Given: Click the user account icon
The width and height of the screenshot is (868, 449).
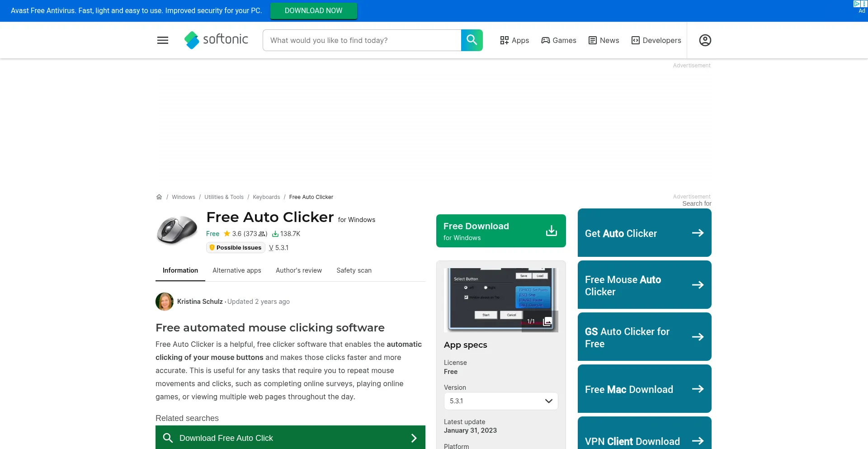Looking at the screenshot, I should point(705,40).
